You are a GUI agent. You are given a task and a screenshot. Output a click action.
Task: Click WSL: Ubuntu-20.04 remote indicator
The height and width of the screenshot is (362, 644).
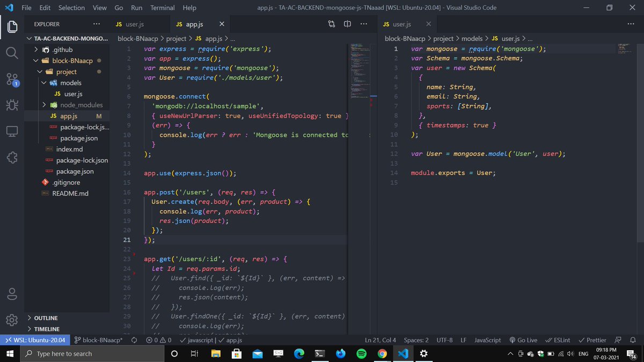point(35,340)
